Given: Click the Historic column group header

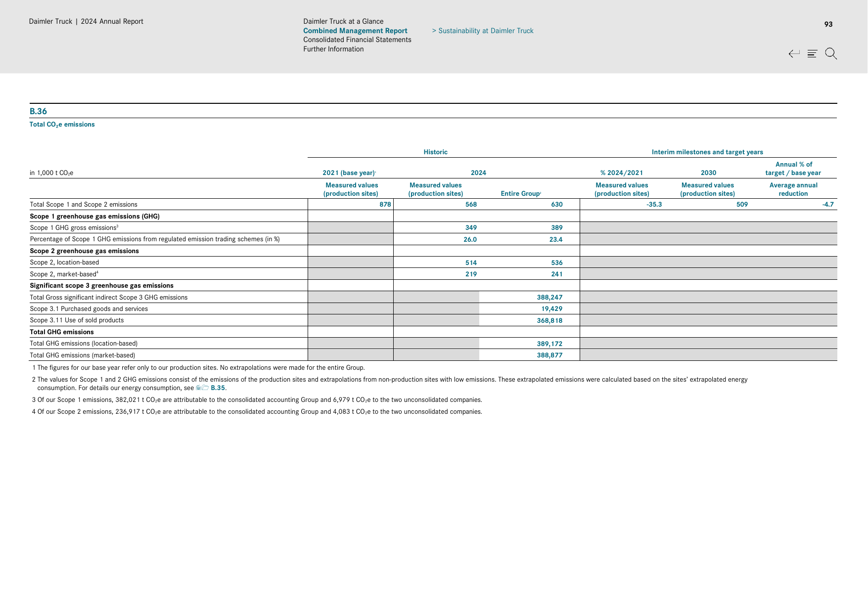Looking at the screenshot, I should point(435,152).
